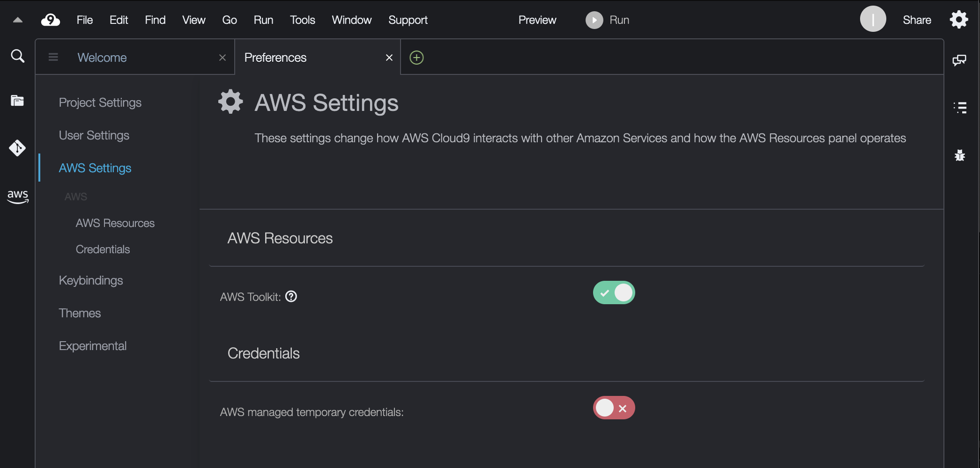Select Project Settings in sidebar

click(100, 102)
